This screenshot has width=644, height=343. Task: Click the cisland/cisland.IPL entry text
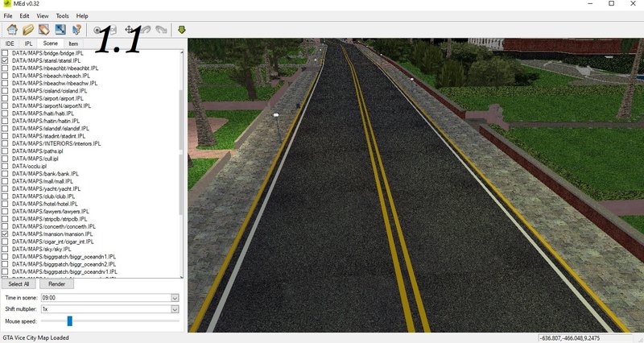coord(49,91)
